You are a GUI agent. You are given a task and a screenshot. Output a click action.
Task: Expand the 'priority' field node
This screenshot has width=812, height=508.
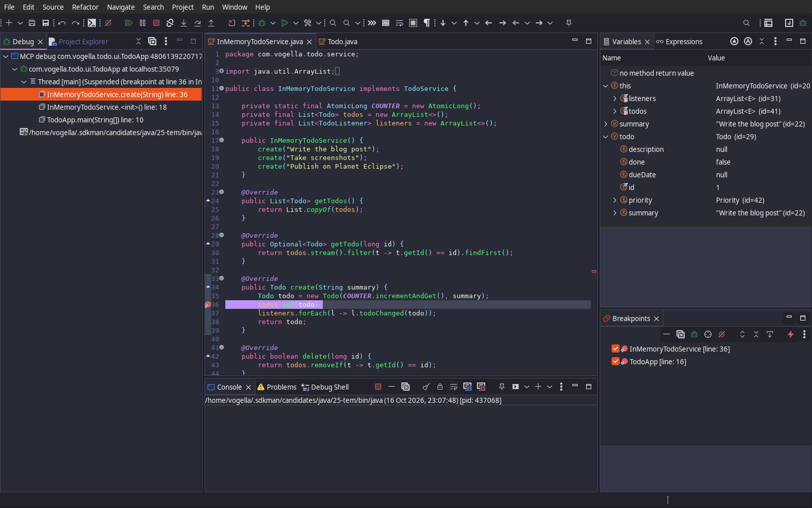[615, 200]
